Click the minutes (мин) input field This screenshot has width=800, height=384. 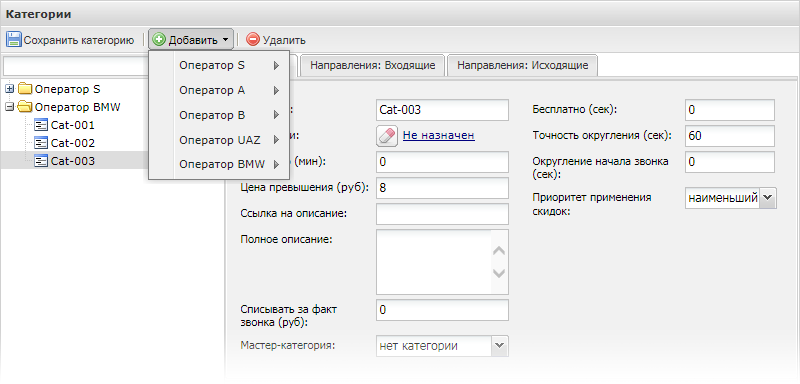[442, 162]
